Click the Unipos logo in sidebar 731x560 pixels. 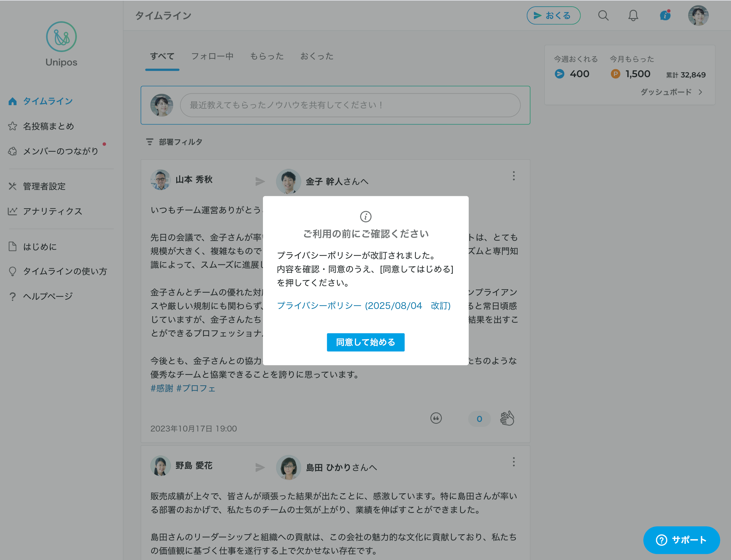pyautogui.click(x=61, y=44)
